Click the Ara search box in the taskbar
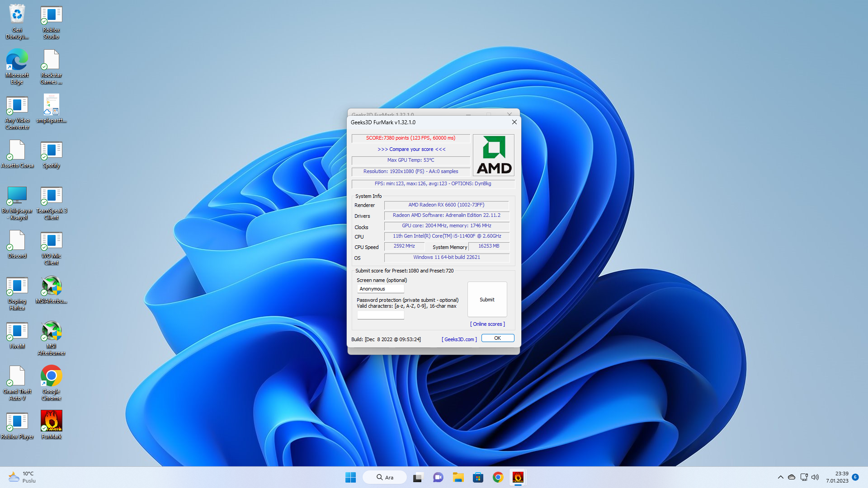 tap(385, 477)
